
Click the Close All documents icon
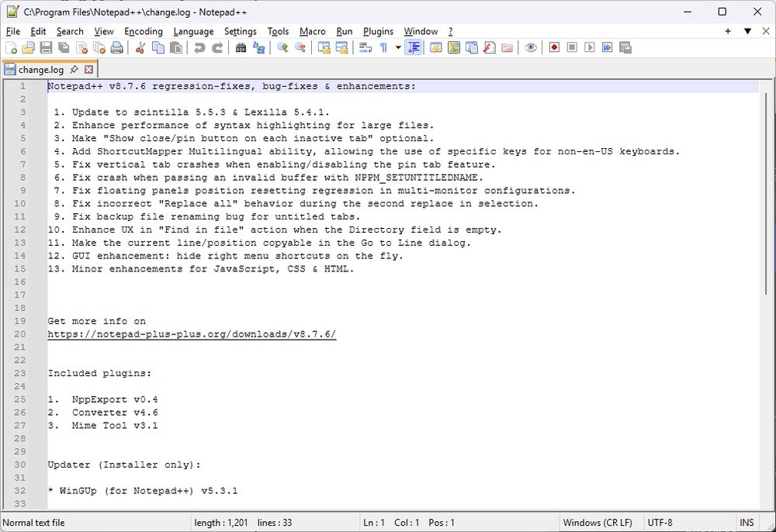tap(99, 47)
